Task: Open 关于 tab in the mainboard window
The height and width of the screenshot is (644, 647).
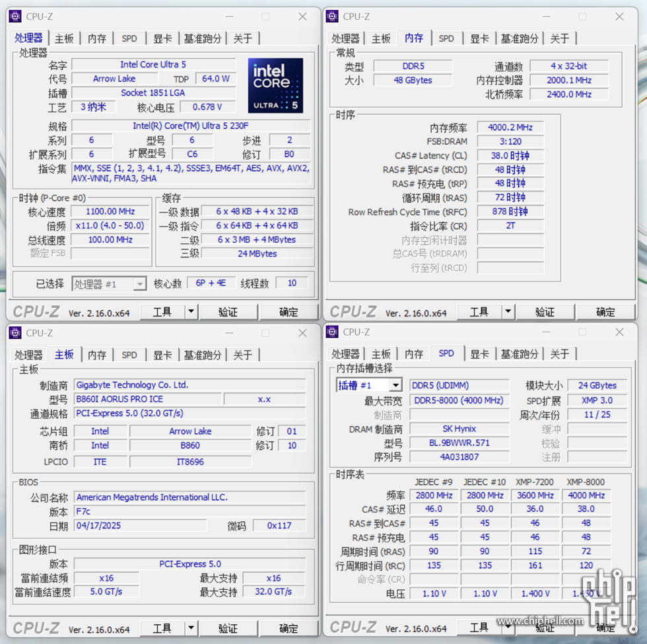Action: click(243, 355)
